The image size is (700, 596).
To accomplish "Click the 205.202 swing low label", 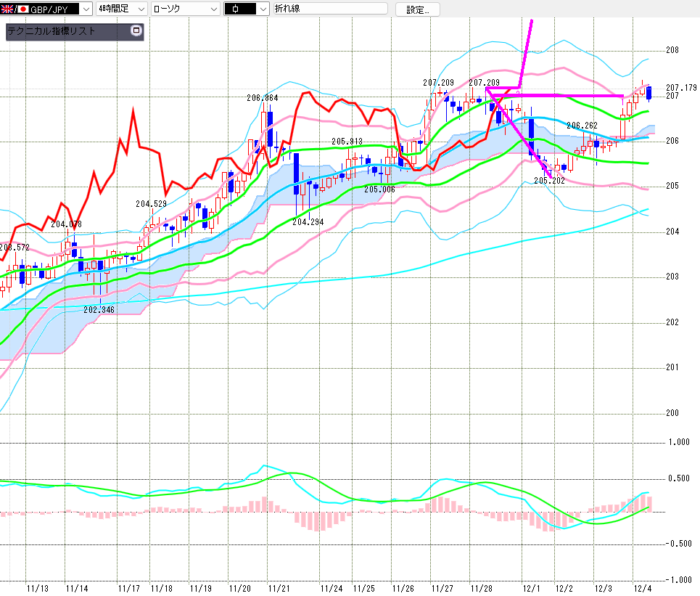I will [548, 180].
